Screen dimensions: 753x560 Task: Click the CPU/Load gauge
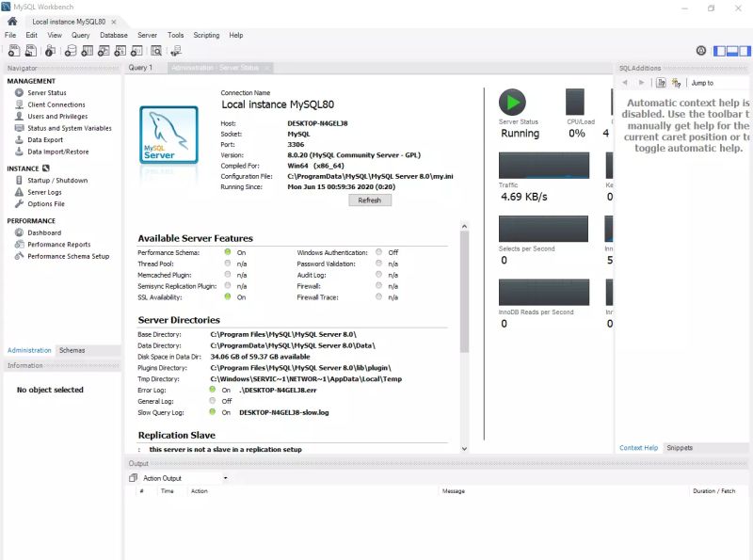click(575, 102)
